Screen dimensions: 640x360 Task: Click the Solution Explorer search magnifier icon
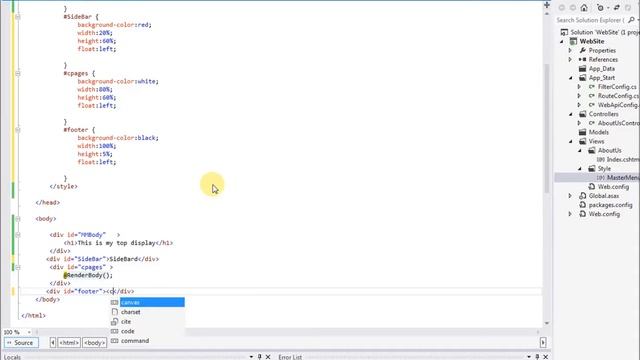[631, 20]
